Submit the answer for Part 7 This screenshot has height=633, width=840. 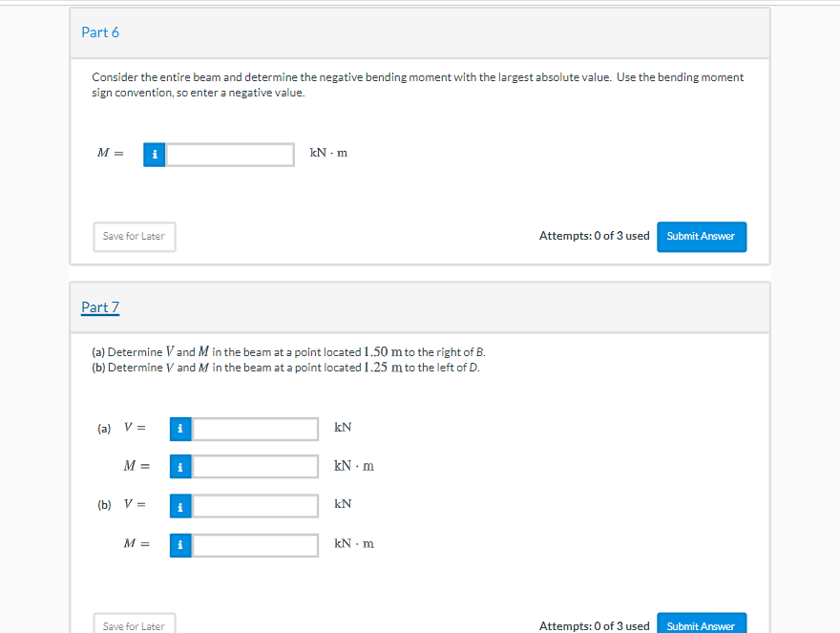pos(702,624)
